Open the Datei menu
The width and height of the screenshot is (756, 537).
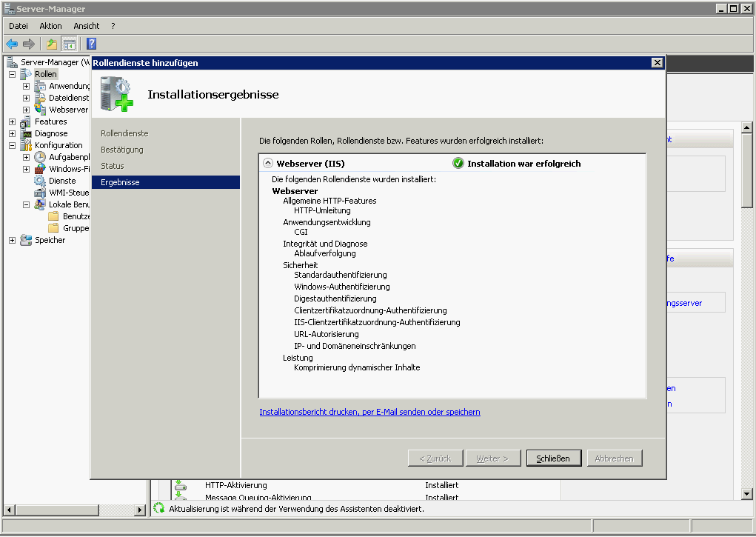(19, 26)
